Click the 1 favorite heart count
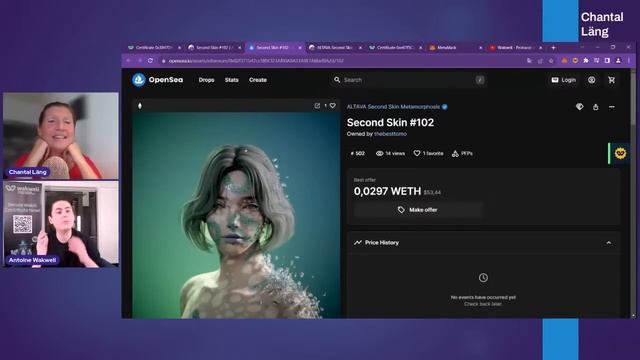The image size is (640, 360). coord(428,153)
